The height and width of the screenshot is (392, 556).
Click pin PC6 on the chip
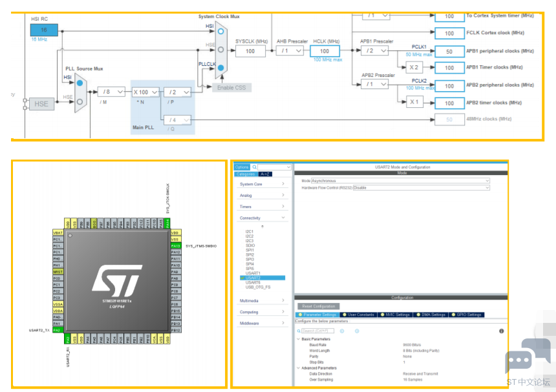(176, 304)
